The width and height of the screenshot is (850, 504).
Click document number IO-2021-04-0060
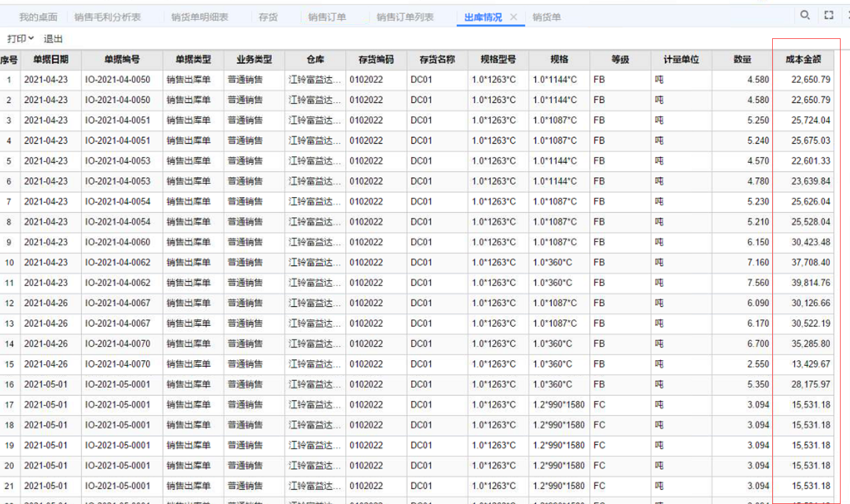pos(118,242)
